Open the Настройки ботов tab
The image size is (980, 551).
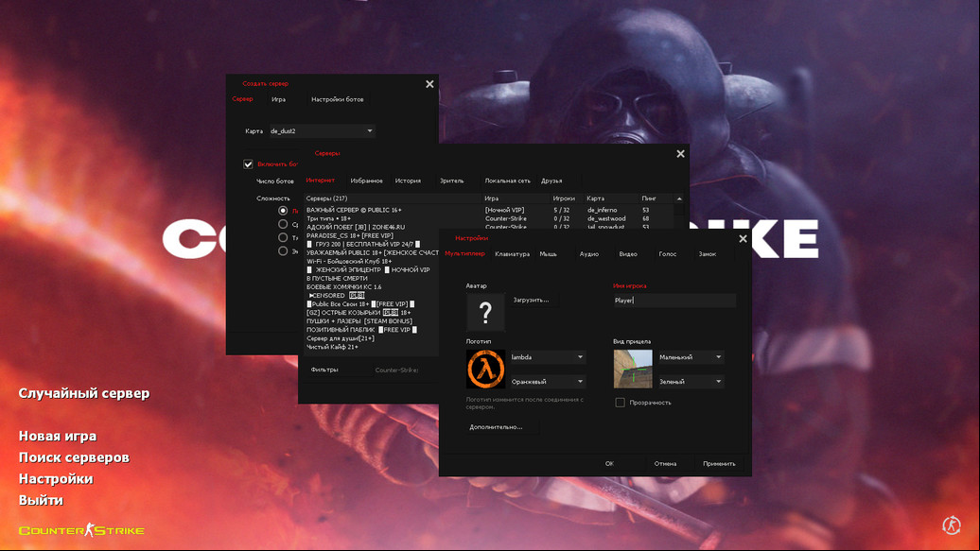pos(338,99)
